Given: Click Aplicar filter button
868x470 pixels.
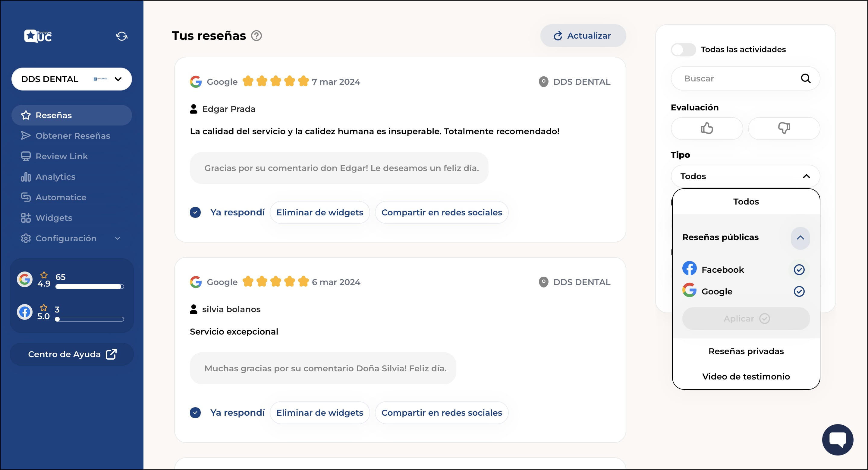Looking at the screenshot, I should point(746,319).
